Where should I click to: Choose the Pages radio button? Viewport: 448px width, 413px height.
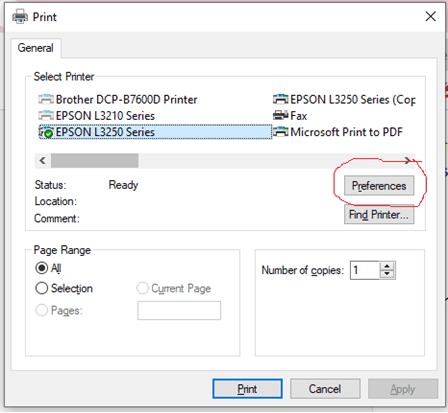point(42,310)
